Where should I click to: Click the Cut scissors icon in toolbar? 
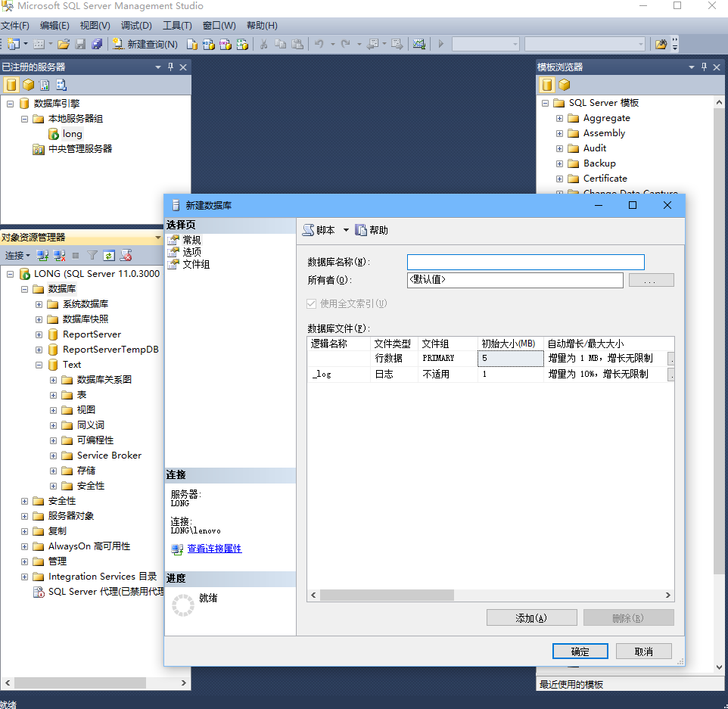263,44
